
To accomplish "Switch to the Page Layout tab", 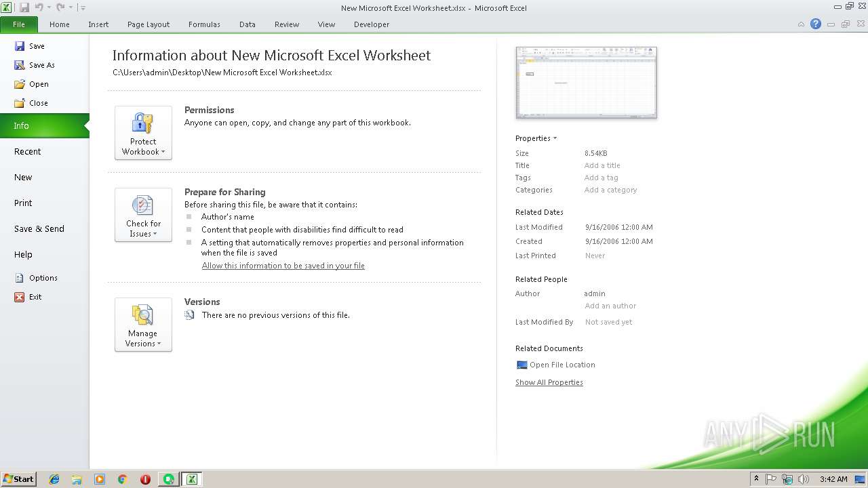I will [x=149, y=24].
